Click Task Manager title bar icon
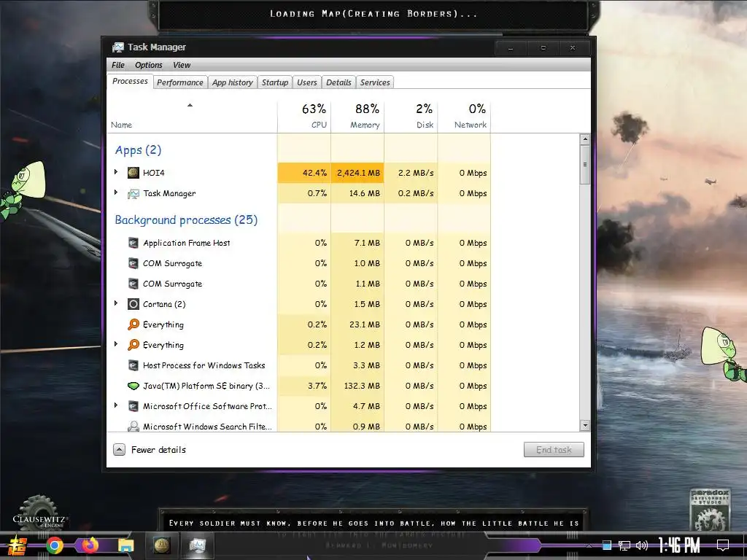The image size is (747, 560). point(117,47)
